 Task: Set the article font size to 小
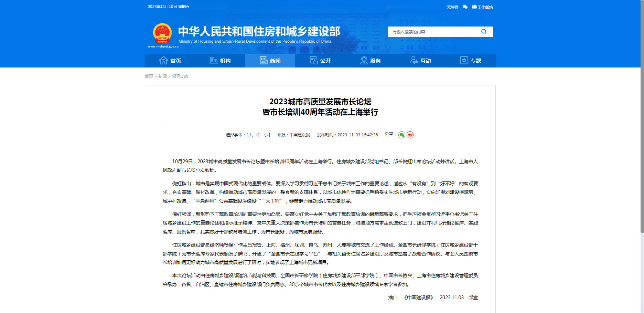[266, 135]
